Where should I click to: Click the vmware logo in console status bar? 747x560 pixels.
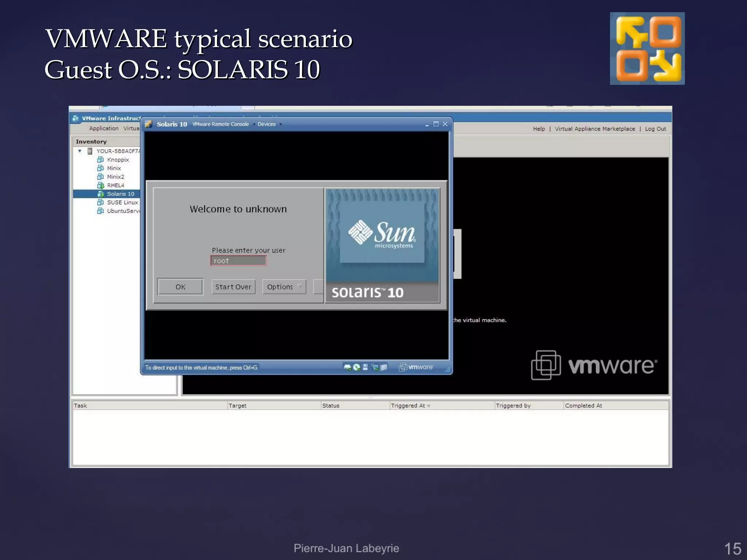pyautogui.click(x=416, y=367)
